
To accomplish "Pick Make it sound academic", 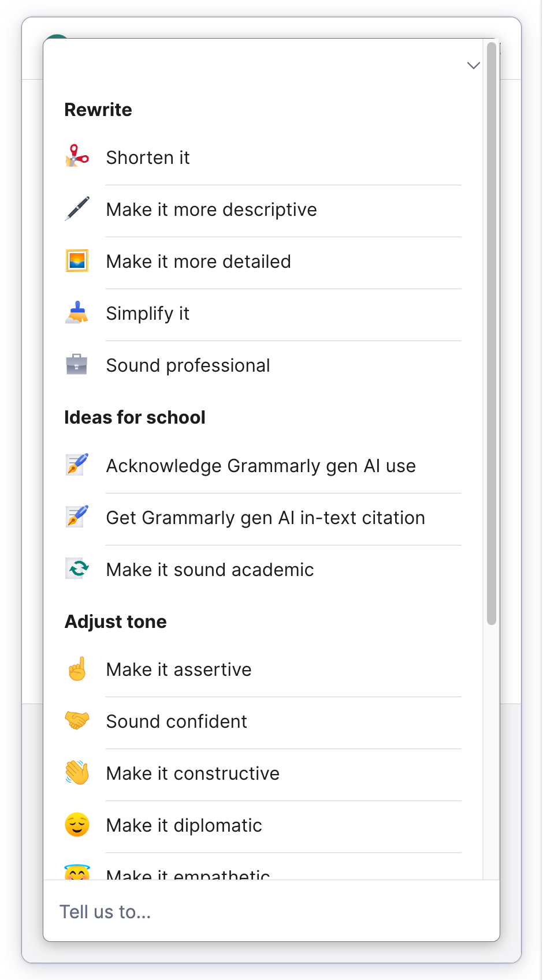I will coord(210,570).
